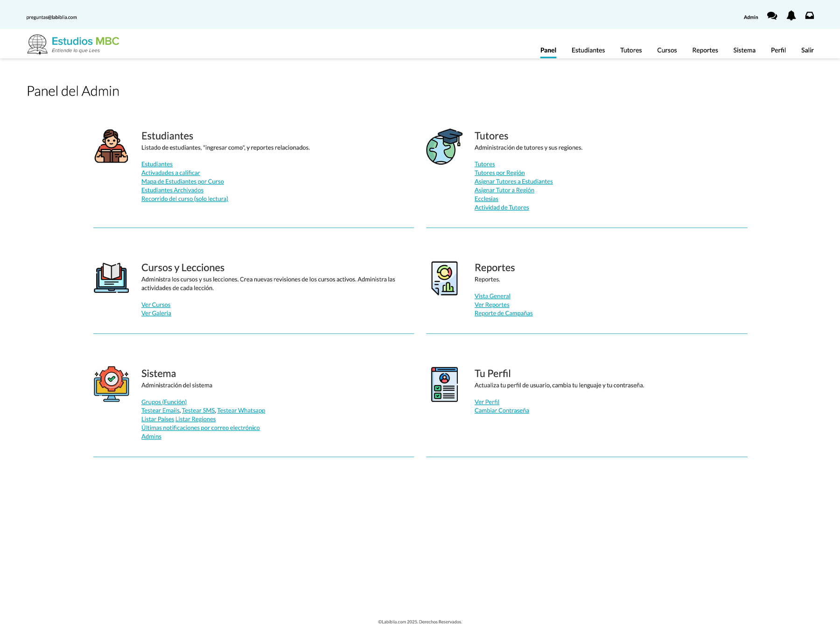Viewport: 840px width, 641px height.
Task: Open "Cambiar Contraseña"
Action: (x=502, y=410)
